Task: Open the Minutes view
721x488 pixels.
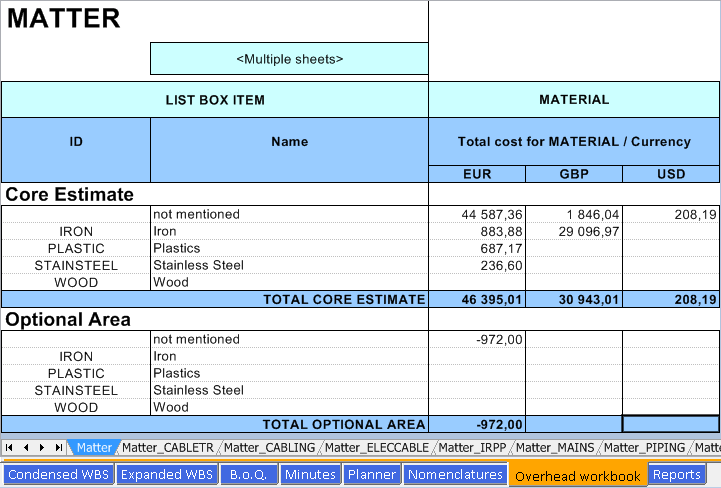Action: [310, 474]
